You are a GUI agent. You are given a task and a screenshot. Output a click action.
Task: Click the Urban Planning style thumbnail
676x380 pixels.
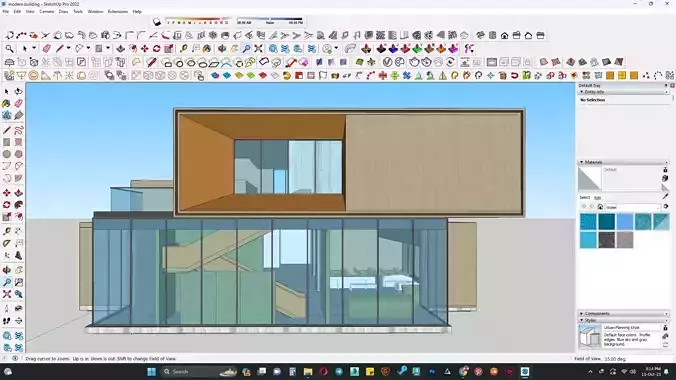tap(589, 336)
